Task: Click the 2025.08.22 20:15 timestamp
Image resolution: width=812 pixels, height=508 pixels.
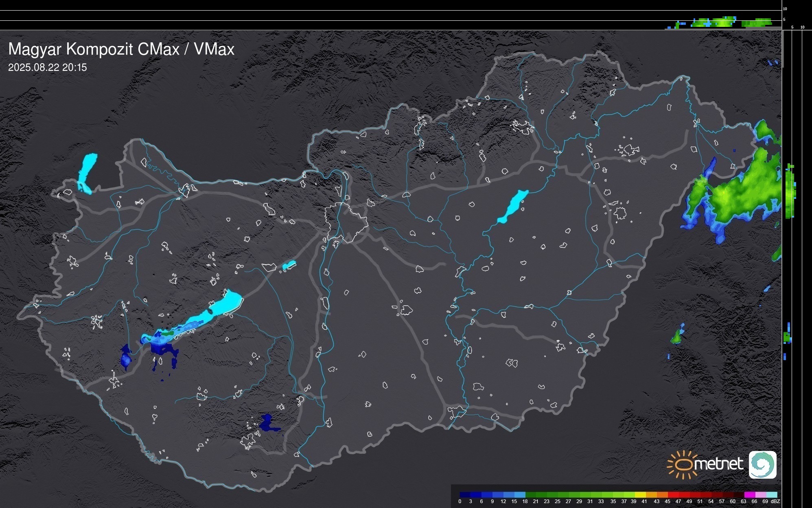Action: pyautogui.click(x=48, y=68)
